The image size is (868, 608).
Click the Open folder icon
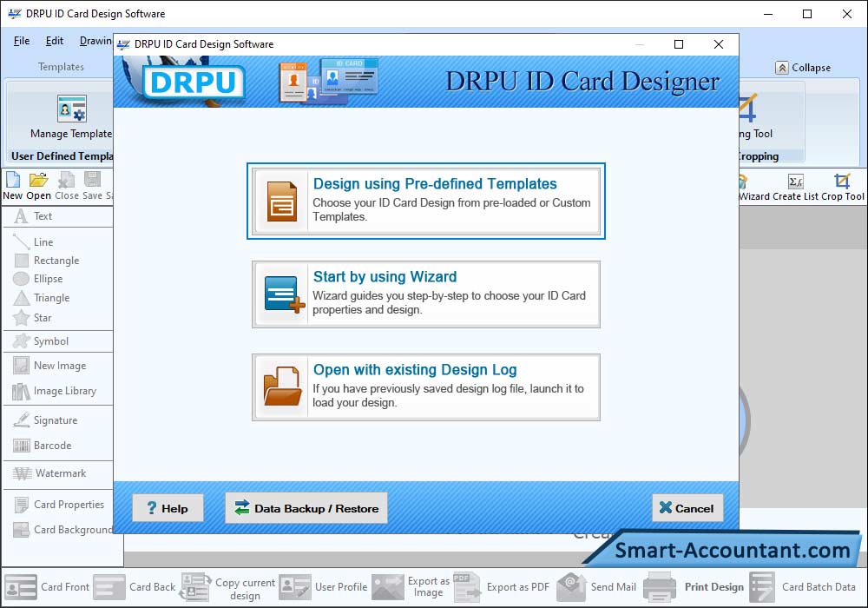click(x=38, y=180)
